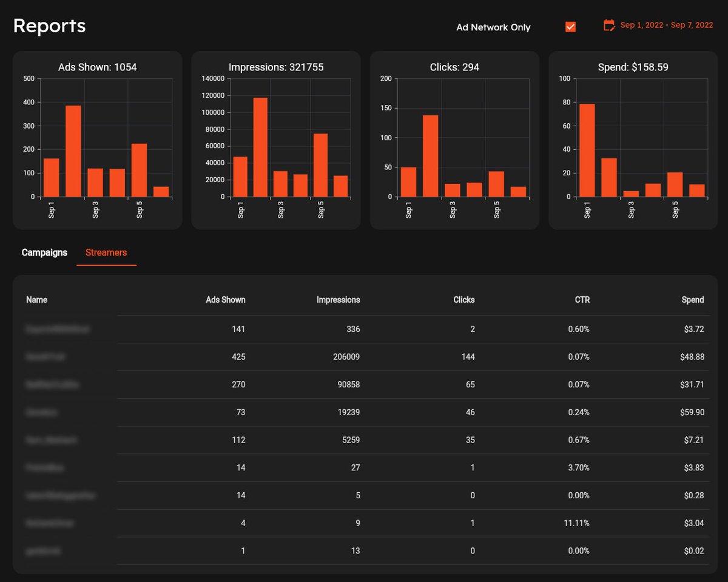Click the CTR column header
Screen dimensions: 728x582
tap(582, 300)
